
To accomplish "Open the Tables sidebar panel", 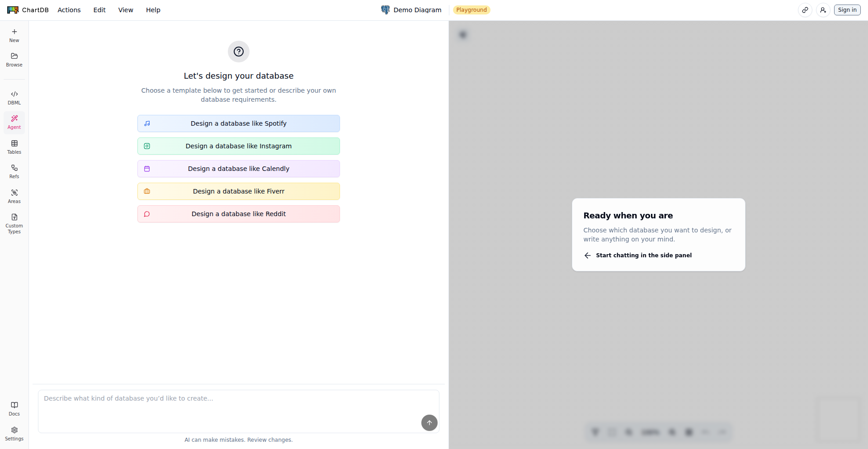I will 14,147.
